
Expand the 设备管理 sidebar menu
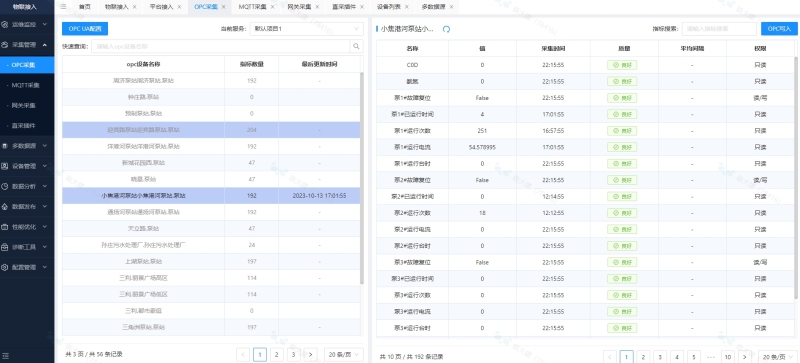45,166
